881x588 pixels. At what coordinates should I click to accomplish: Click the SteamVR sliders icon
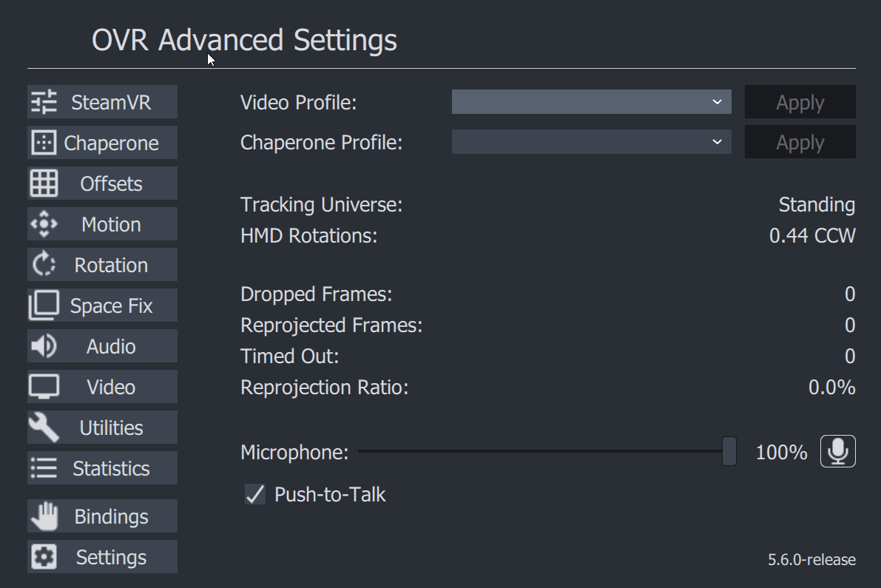[44, 102]
